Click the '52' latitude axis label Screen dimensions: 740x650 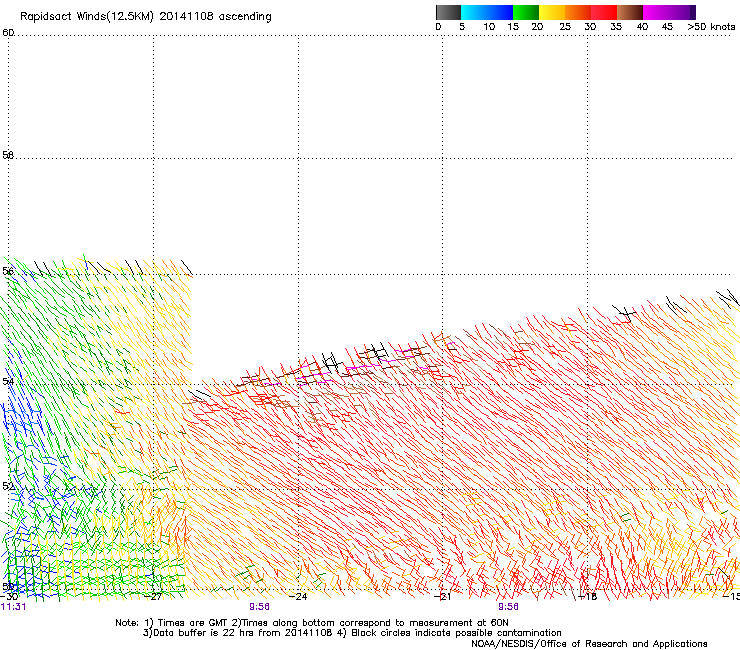click(x=8, y=486)
